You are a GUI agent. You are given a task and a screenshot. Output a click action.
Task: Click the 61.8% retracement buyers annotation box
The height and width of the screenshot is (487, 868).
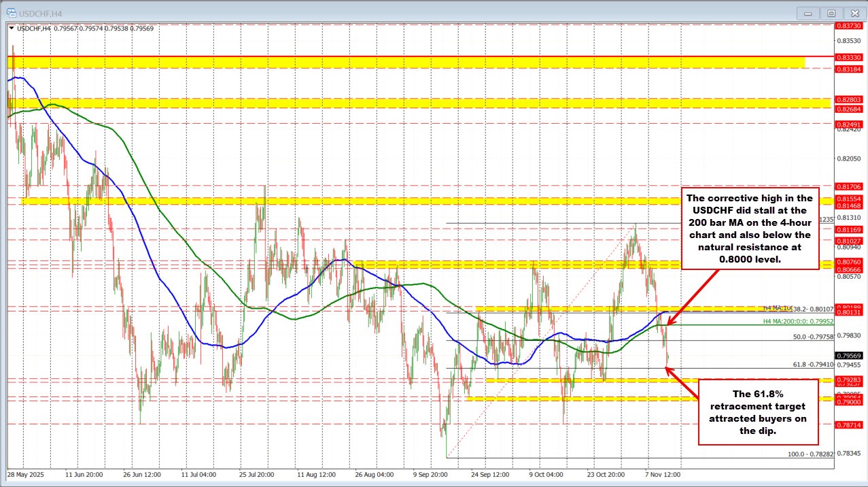click(757, 413)
